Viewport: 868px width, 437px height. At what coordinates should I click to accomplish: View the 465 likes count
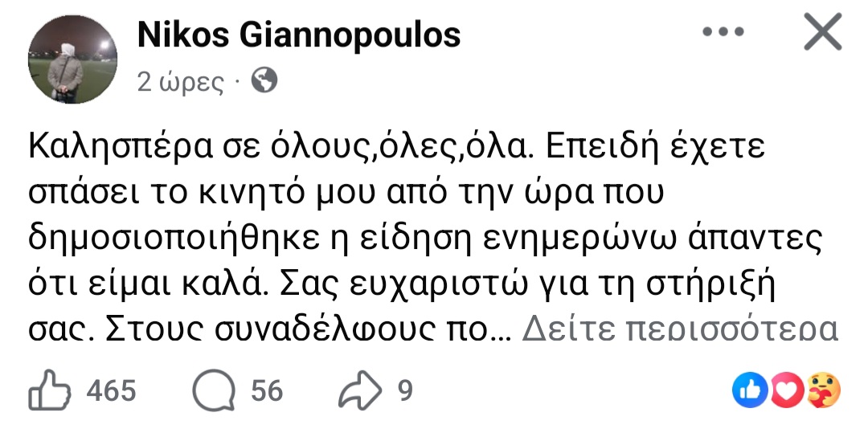click(x=110, y=391)
